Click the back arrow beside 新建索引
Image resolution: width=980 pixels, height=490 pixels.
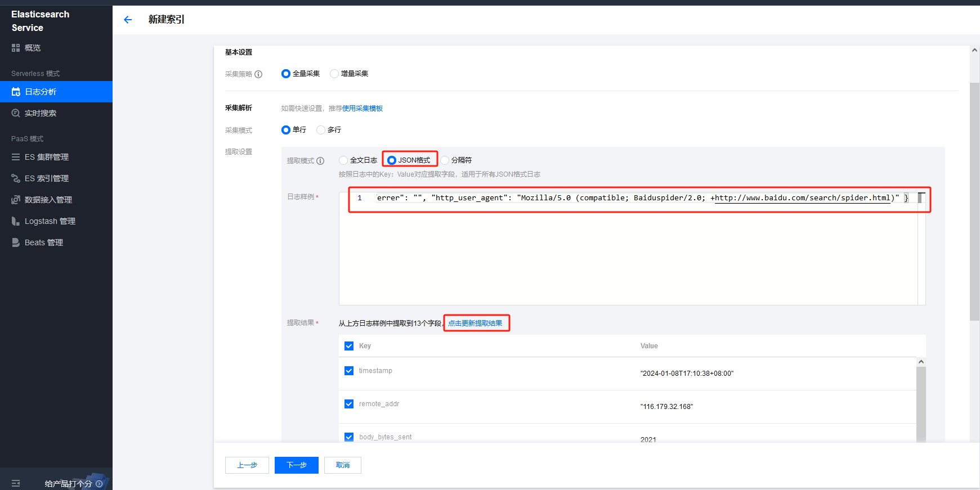128,20
